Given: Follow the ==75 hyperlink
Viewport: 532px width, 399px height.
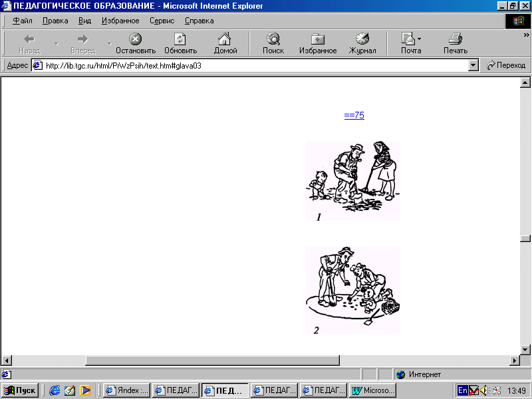Looking at the screenshot, I should coord(354,115).
